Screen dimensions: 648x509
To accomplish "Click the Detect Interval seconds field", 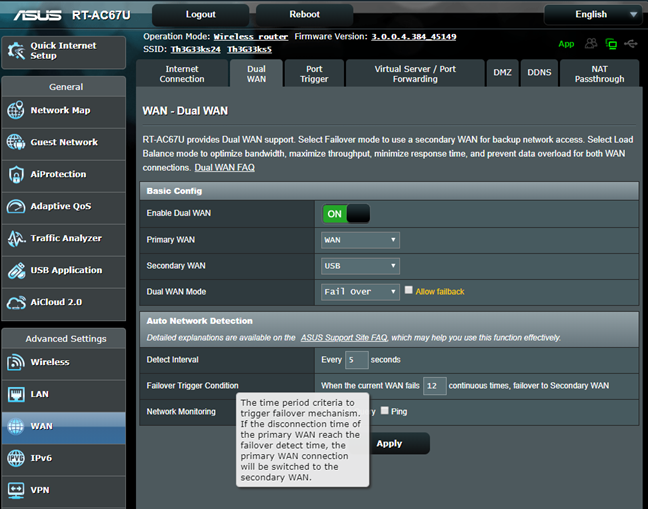I will [357, 360].
